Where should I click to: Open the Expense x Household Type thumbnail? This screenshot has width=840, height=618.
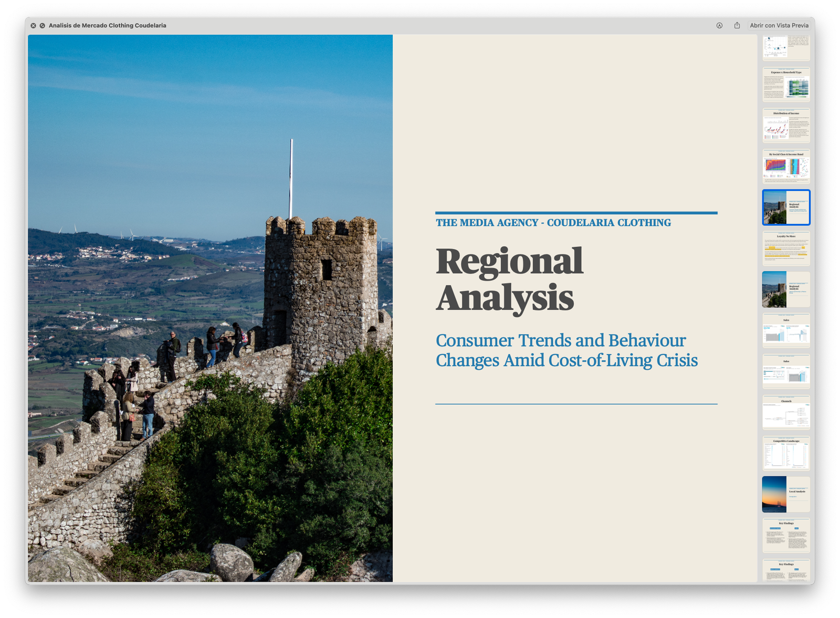(786, 84)
